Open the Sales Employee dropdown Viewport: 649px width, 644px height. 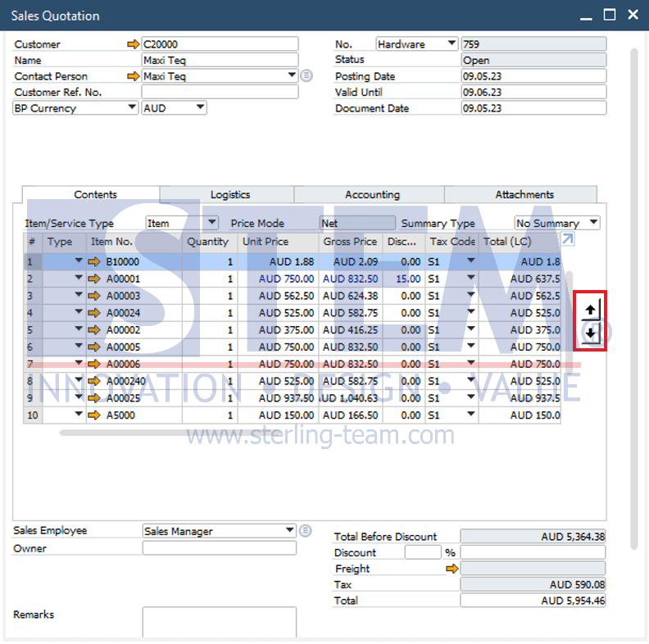290,531
